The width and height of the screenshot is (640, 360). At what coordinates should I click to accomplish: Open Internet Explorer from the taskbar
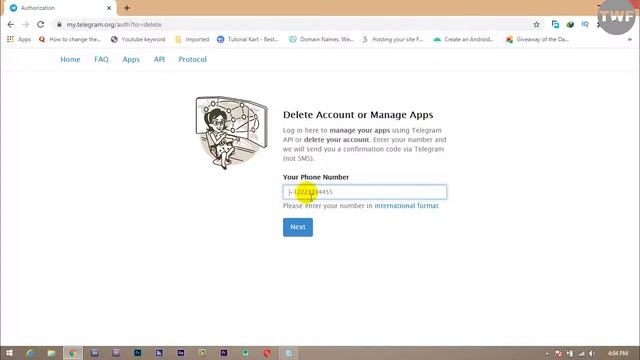click(x=30, y=353)
